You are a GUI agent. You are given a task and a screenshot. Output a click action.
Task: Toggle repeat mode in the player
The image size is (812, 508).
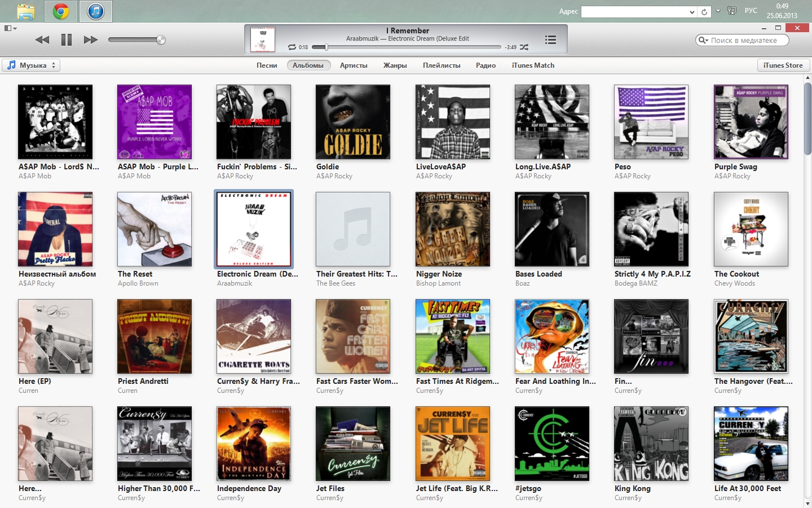[292, 47]
